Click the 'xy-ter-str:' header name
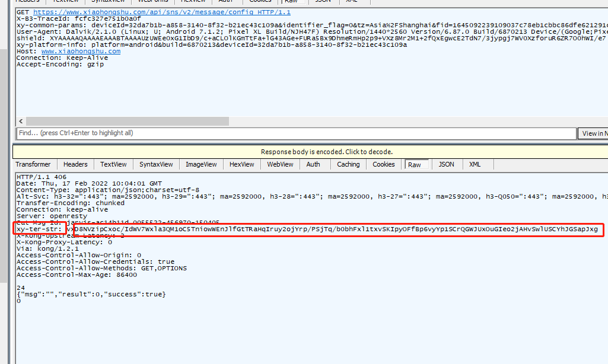This screenshot has width=608, height=364. (39, 229)
